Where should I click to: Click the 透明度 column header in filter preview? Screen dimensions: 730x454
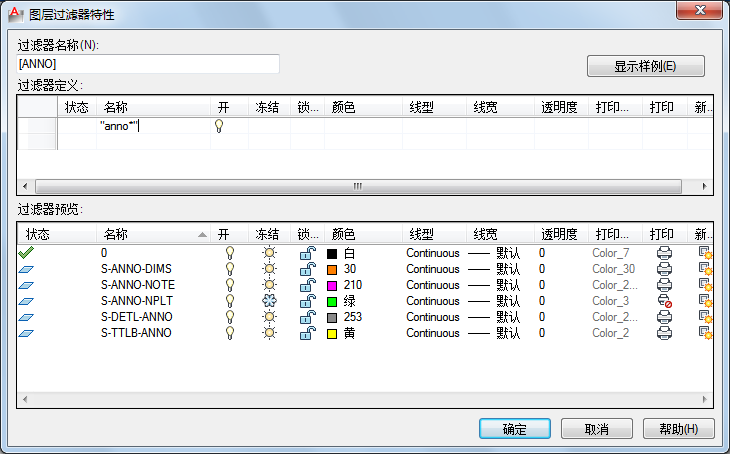[x=558, y=234]
